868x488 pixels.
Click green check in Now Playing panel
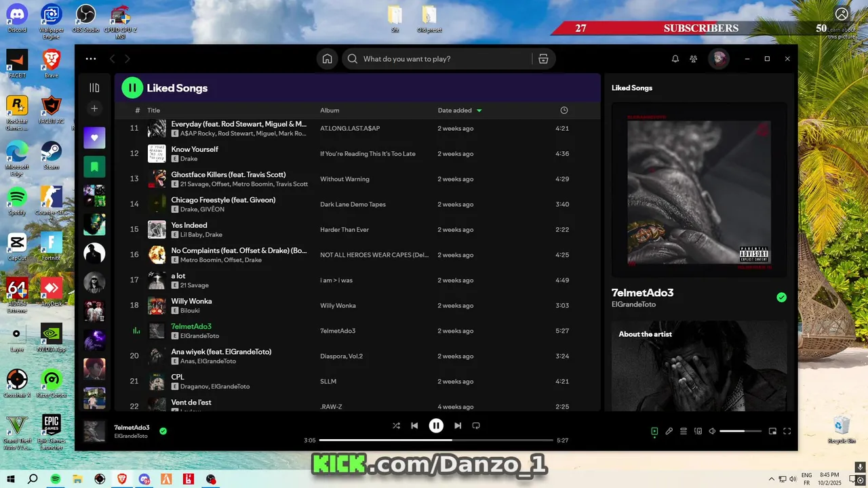click(x=781, y=298)
